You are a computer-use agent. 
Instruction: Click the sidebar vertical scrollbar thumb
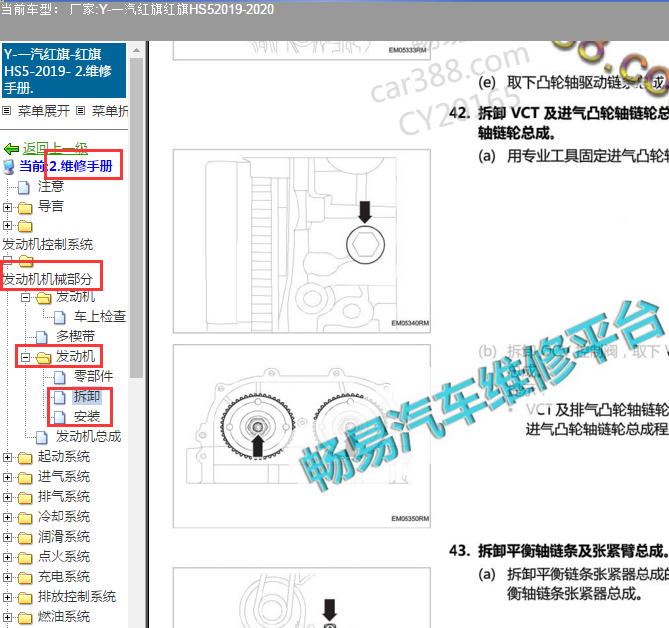point(137,218)
